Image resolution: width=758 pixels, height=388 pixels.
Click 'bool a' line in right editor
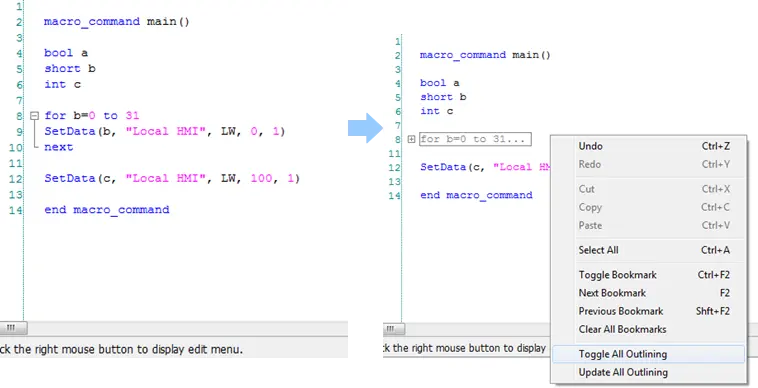439,83
